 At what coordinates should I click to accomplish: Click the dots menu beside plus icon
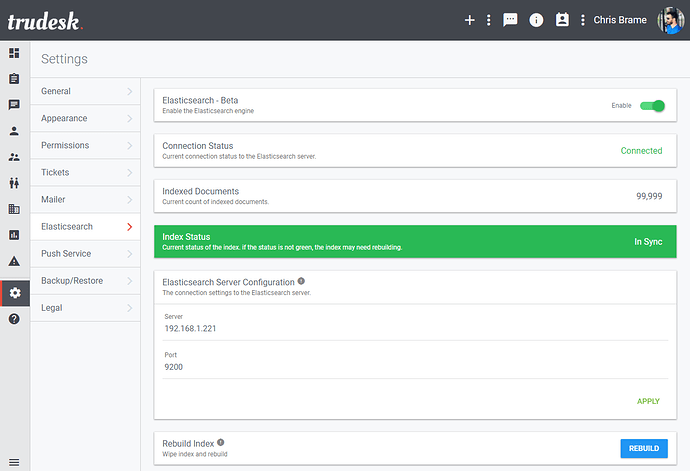(488, 20)
